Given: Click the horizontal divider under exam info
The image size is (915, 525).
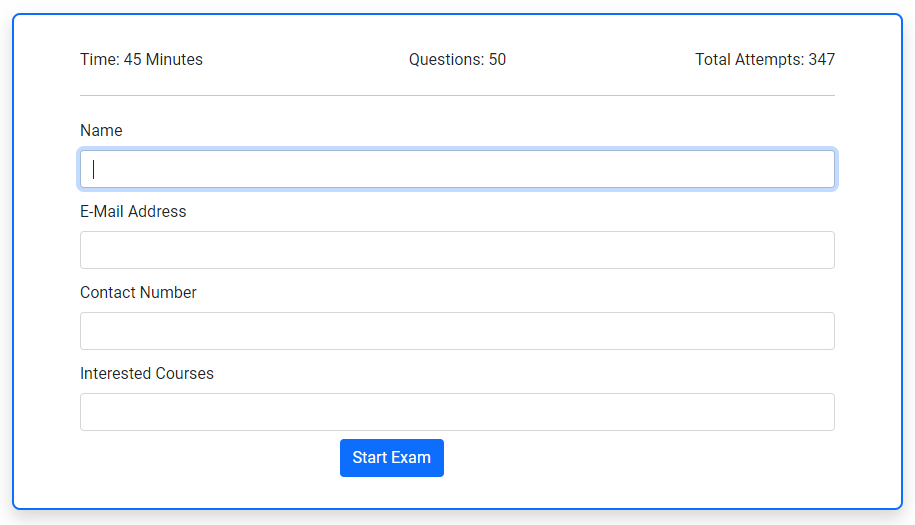Looking at the screenshot, I should 457,96.
